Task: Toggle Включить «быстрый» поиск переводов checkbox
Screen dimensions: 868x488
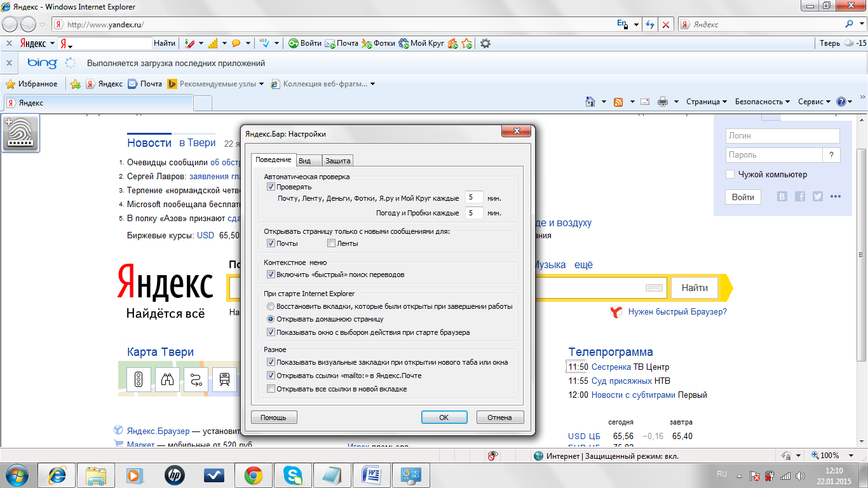Action: (271, 274)
